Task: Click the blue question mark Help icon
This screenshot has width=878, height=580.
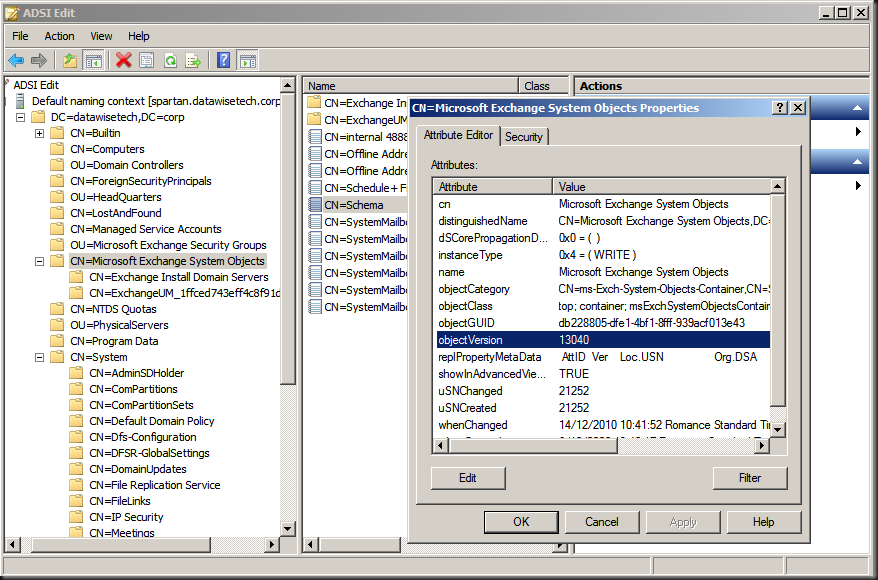Action: pyautogui.click(x=223, y=60)
